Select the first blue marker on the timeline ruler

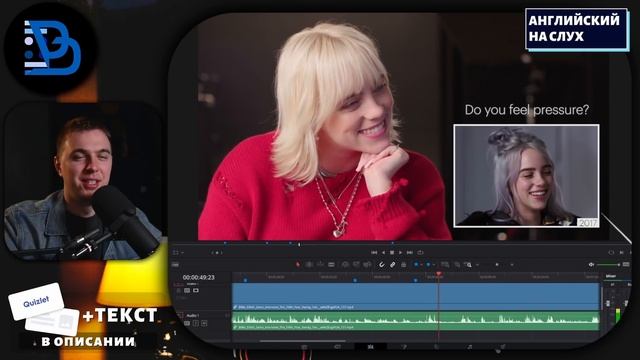point(245,280)
